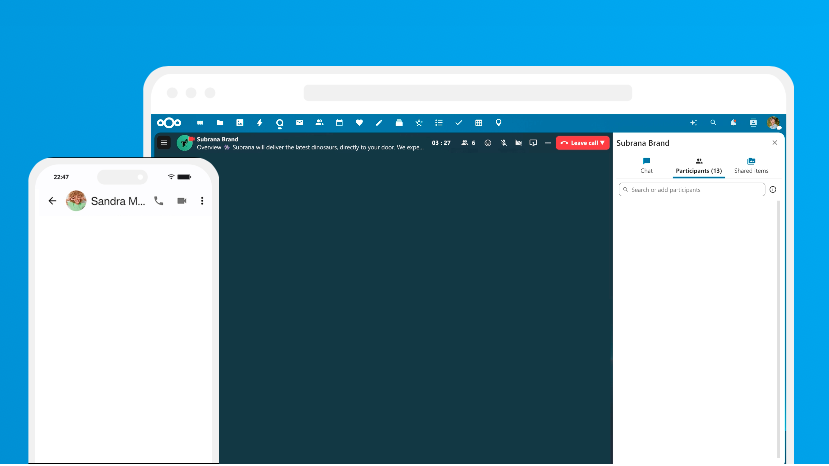Go back using the phone arrow

click(x=52, y=201)
